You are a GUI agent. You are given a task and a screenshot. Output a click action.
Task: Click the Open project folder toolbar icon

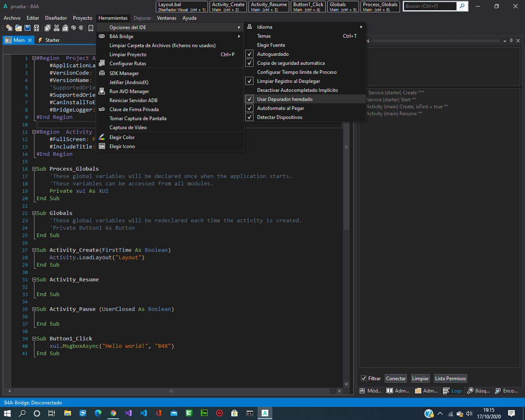click(18, 28)
